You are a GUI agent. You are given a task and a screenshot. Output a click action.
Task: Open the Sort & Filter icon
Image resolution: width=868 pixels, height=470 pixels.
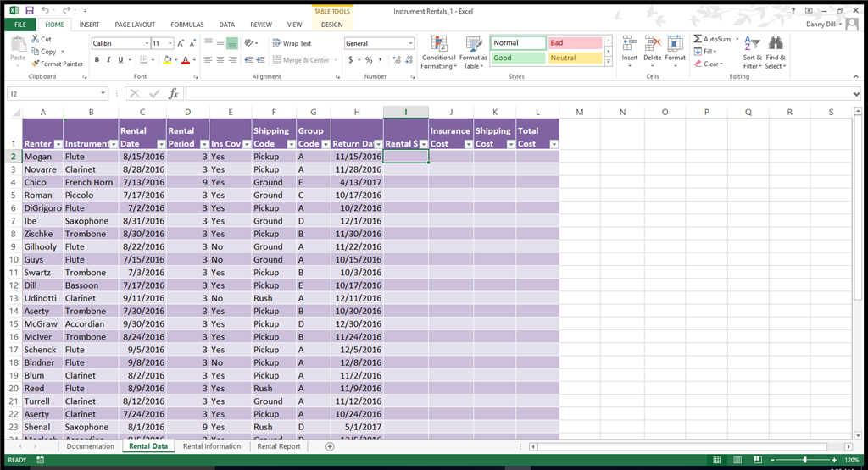[x=752, y=44]
